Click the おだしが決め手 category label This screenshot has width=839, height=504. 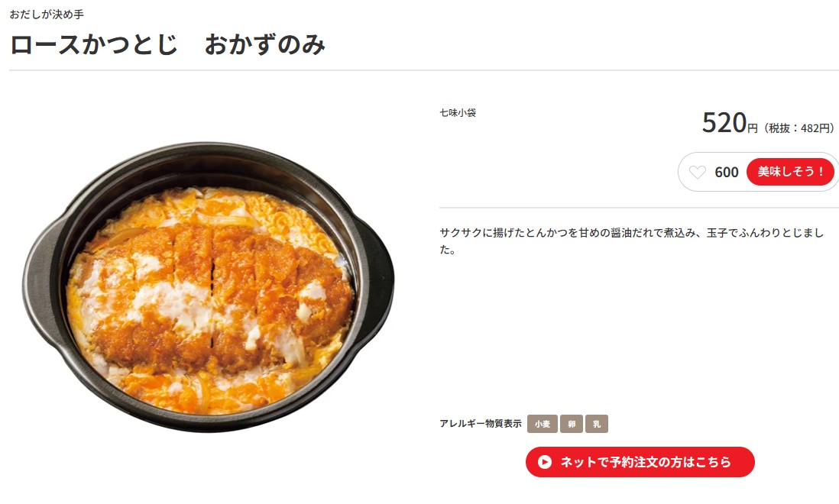pyautogui.click(x=47, y=15)
